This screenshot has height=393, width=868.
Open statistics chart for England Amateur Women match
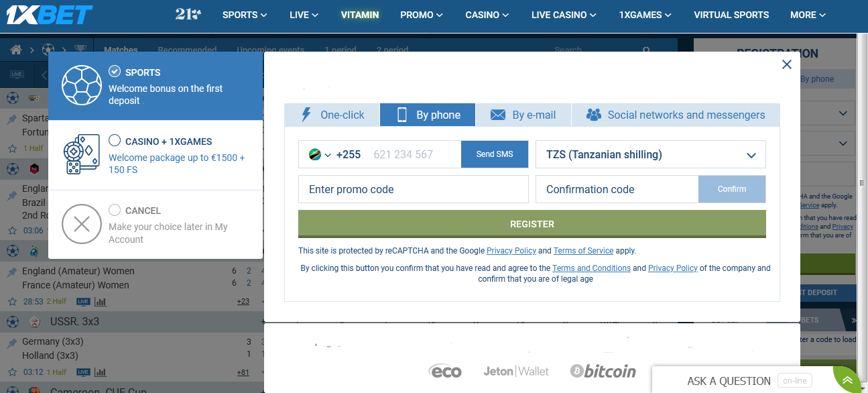pos(101,302)
